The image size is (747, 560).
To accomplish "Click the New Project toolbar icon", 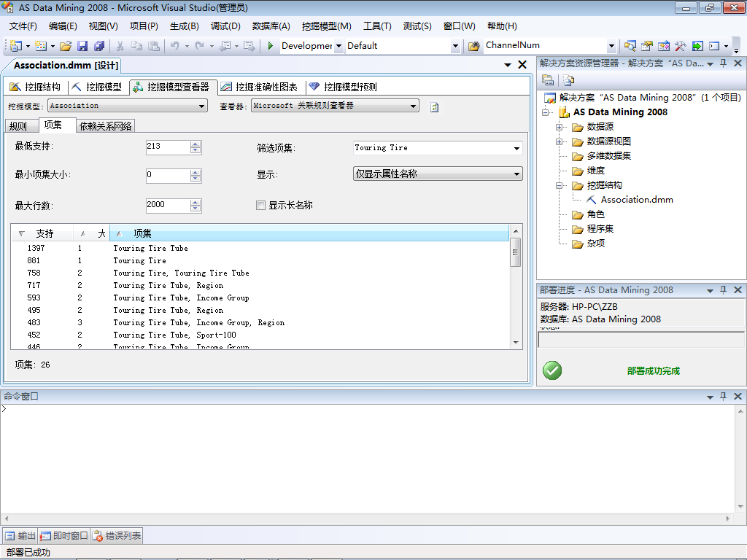I will pyautogui.click(x=16, y=46).
